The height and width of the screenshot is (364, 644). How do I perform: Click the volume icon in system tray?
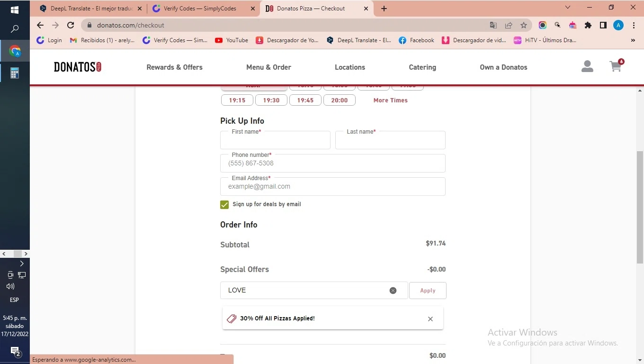click(x=10, y=286)
